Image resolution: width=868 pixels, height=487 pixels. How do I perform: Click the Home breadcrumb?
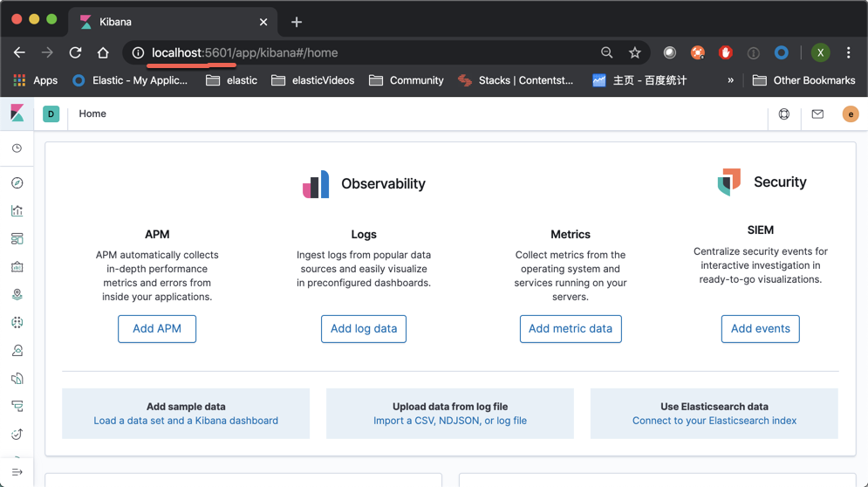92,113
